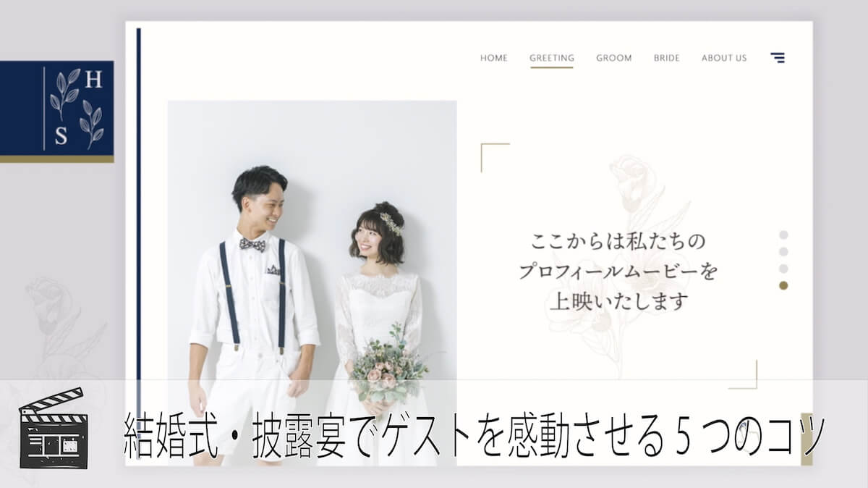Switch to the HOME tab

tap(495, 58)
